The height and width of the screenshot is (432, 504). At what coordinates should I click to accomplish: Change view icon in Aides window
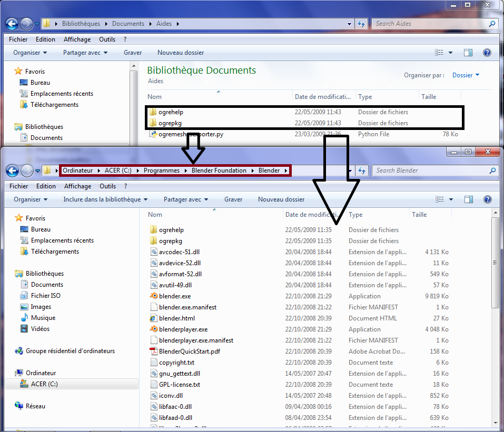(439, 53)
